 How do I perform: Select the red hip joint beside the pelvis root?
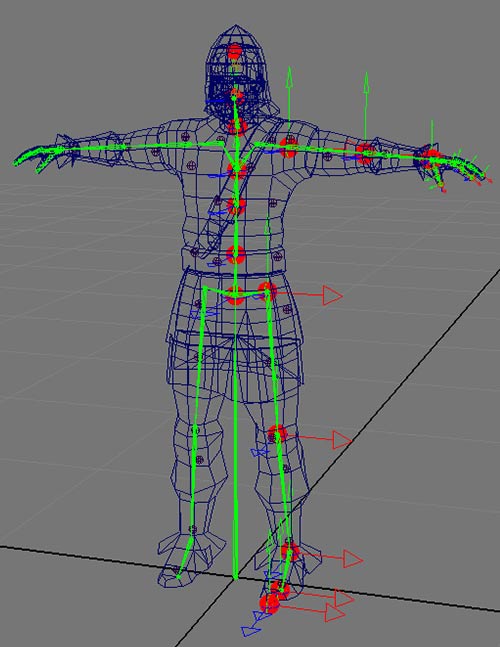[267, 291]
